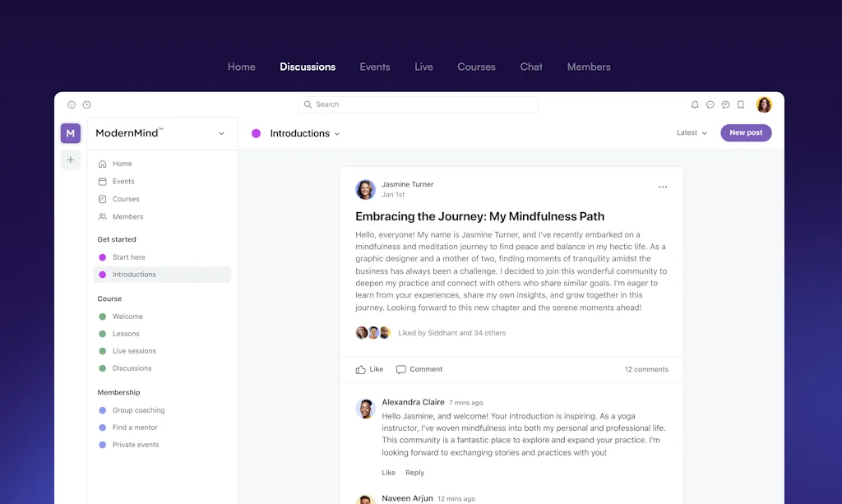Change sorting with the Latest dropdown
This screenshot has height=504, width=842.
(x=691, y=132)
